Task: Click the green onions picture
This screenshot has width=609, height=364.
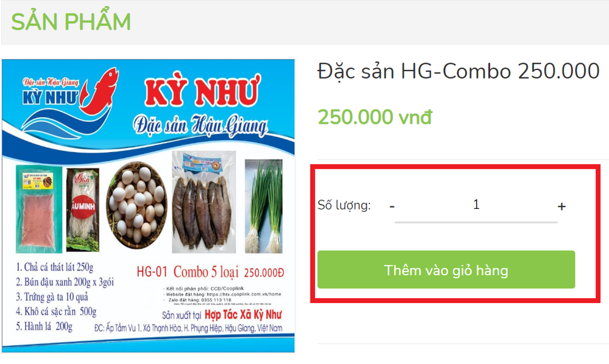Action: (264, 206)
